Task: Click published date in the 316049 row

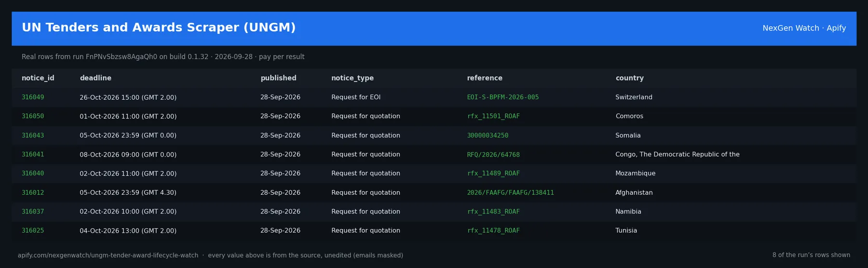Action: [280, 97]
